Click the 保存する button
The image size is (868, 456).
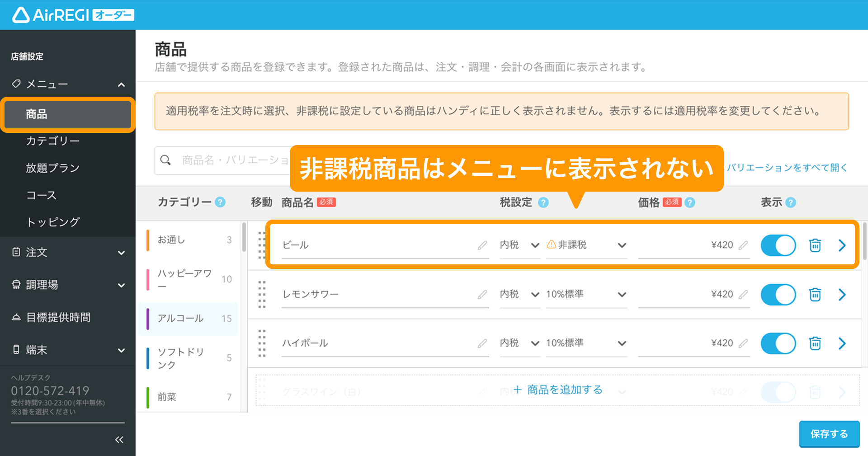[829, 434]
